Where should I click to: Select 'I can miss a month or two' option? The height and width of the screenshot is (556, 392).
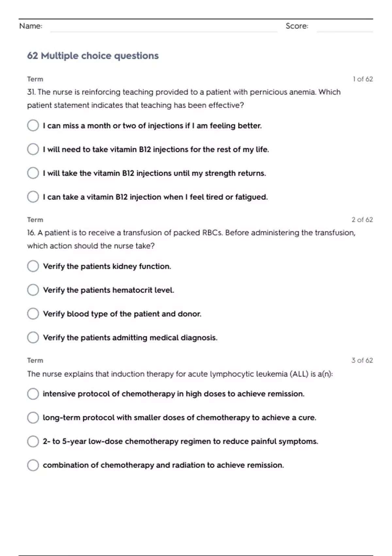33,126
